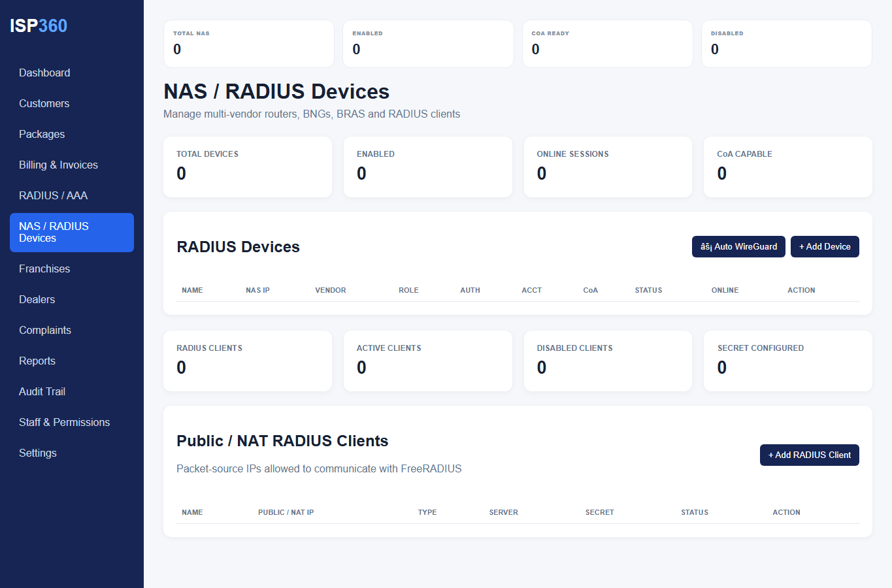Click the Auto WireGuard button
Viewport: 892px width, 588px height.
(738, 246)
